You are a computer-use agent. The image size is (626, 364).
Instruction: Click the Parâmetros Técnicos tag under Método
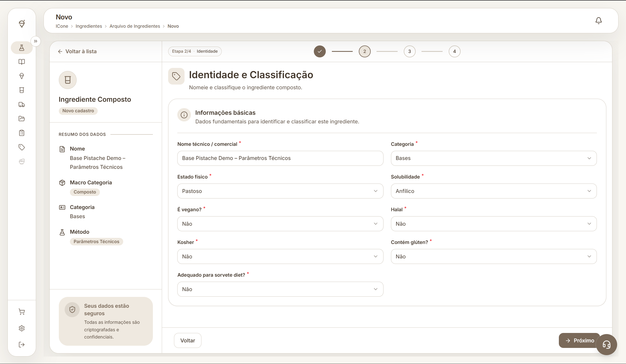click(x=97, y=241)
